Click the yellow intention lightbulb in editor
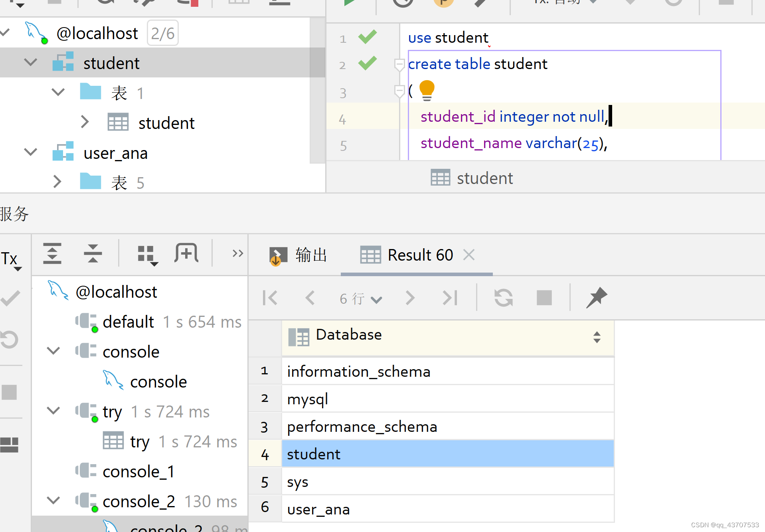The image size is (765, 532). click(427, 90)
